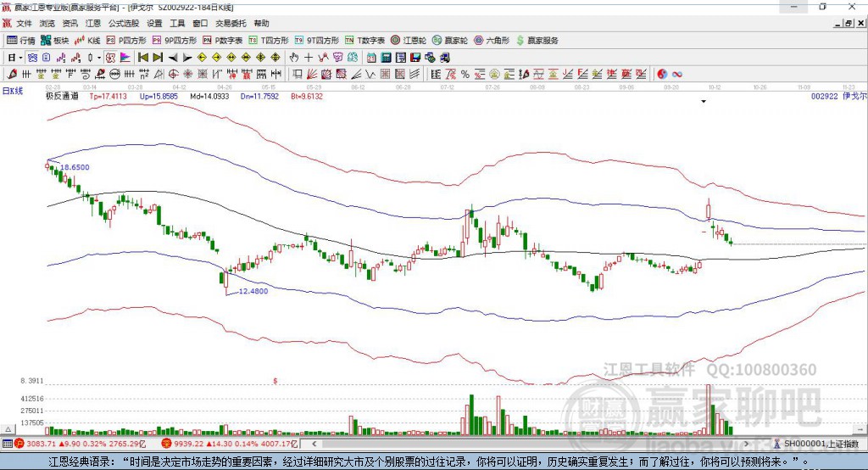Select the hand pan tool
Screen dimensions: 868x470
[x=294, y=58]
